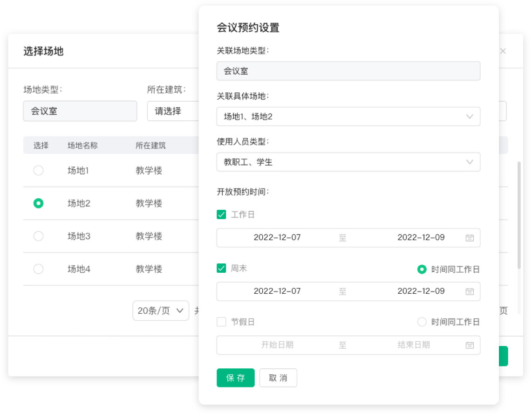Click the 保存 button
Viewport: 532px width, 414px height.
(x=235, y=378)
